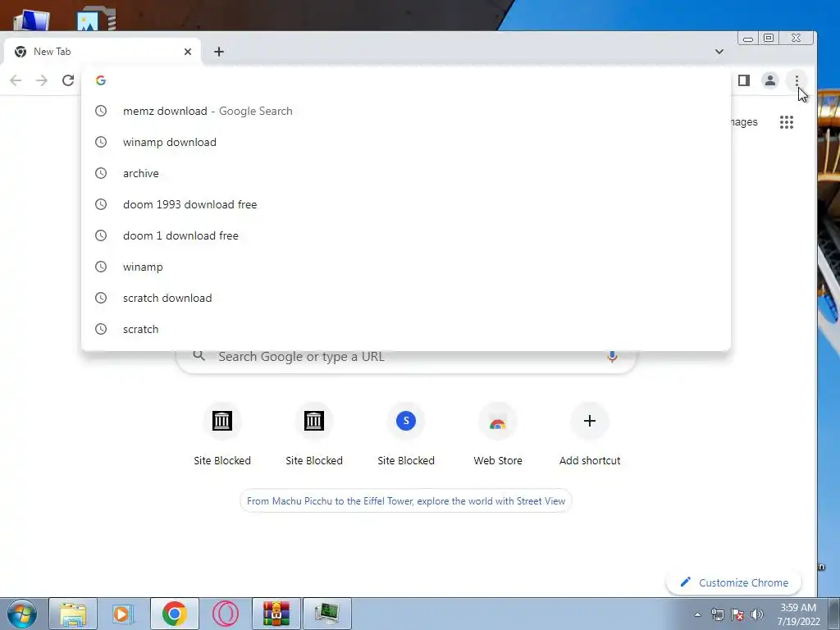Viewport: 840px width, 630px height.
Task: Select the winamp history suggestion
Action: pyautogui.click(x=406, y=267)
